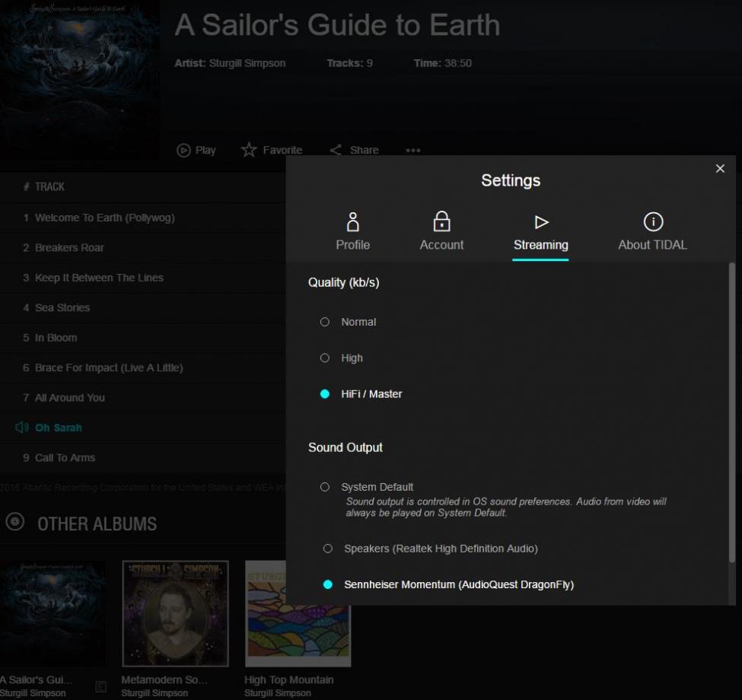Click the Profile person icon in Settings
Image resolution: width=742 pixels, height=700 pixels.
pyautogui.click(x=353, y=222)
